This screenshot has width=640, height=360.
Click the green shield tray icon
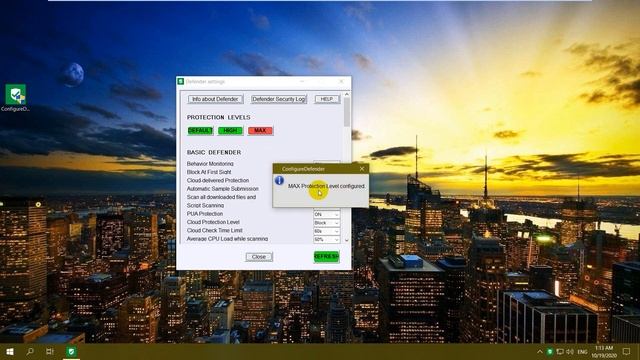pos(550,351)
